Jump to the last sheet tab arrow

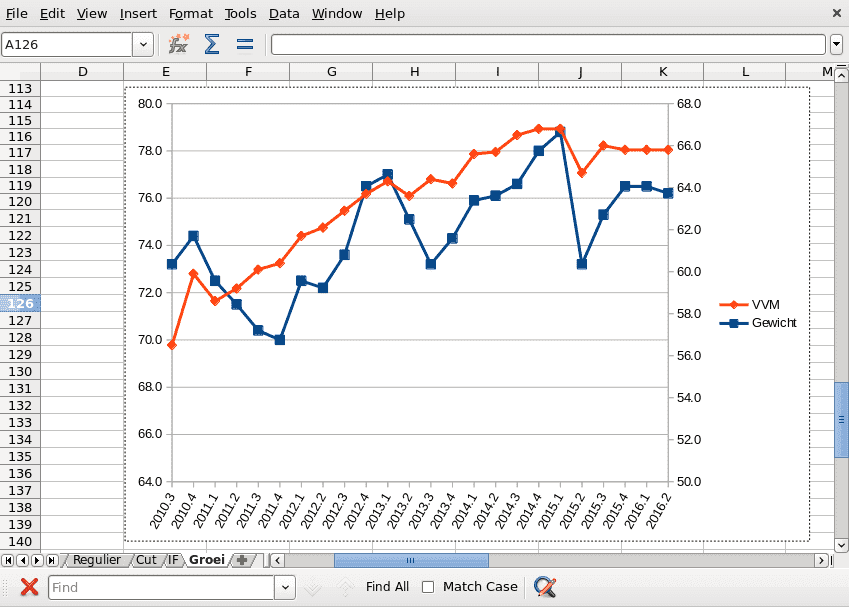click(x=51, y=560)
